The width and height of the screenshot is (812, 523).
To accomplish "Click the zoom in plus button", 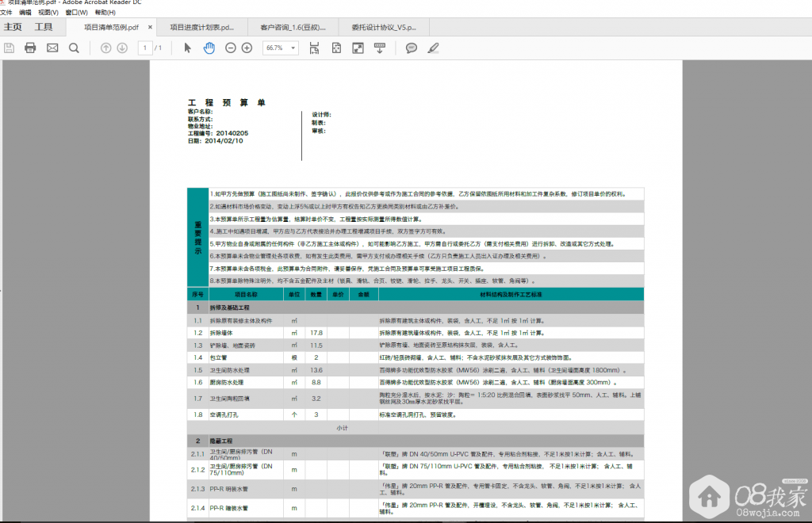I will tap(247, 48).
